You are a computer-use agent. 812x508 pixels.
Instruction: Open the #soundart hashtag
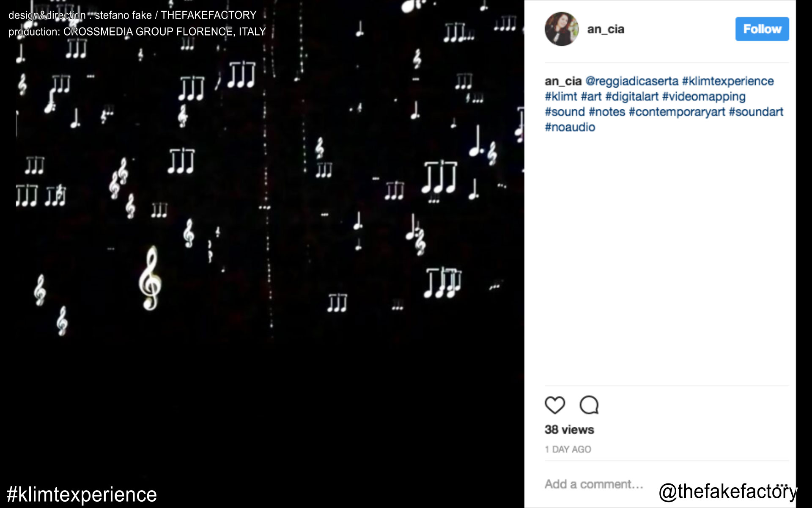click(756, 112)
